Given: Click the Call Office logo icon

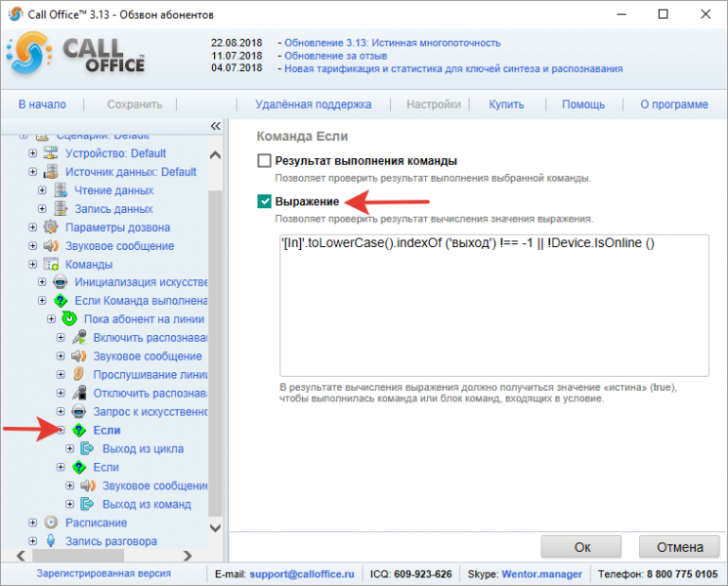Looking at the screenshot, I should tap(28, 54).
